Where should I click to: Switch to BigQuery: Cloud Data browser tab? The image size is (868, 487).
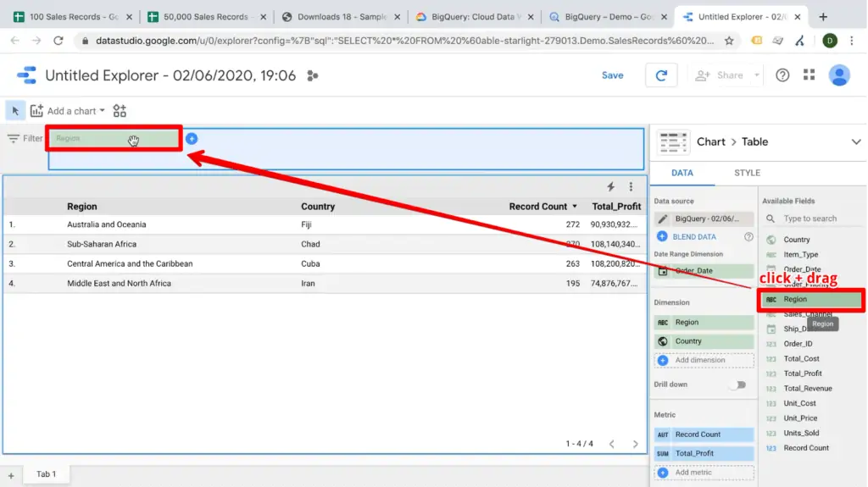[x=475, y=17]
